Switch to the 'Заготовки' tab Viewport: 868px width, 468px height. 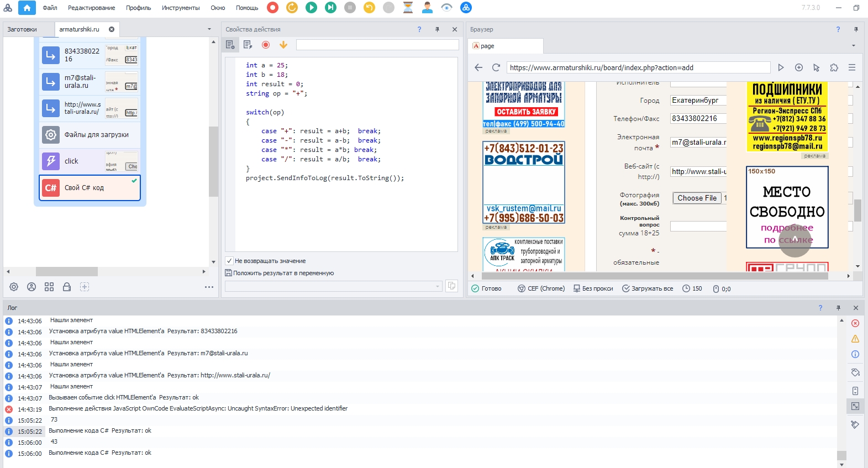click(x=22, y=29)
